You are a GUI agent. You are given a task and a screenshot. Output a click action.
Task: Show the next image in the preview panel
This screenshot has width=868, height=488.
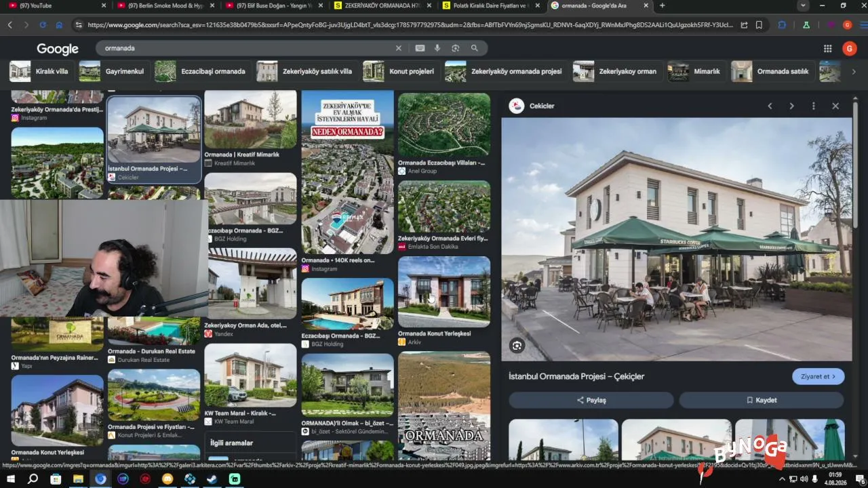791,106
